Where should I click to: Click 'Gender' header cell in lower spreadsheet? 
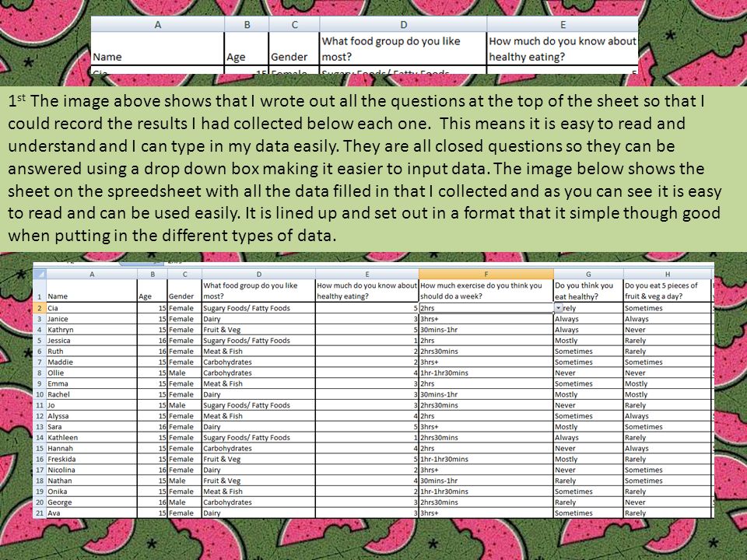pos(185,291)
